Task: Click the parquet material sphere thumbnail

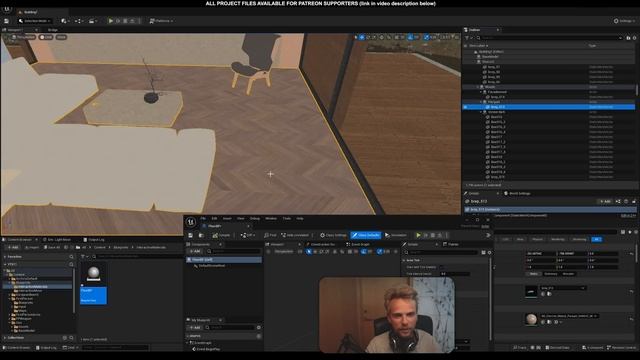Action: click(x=531, y=319)
